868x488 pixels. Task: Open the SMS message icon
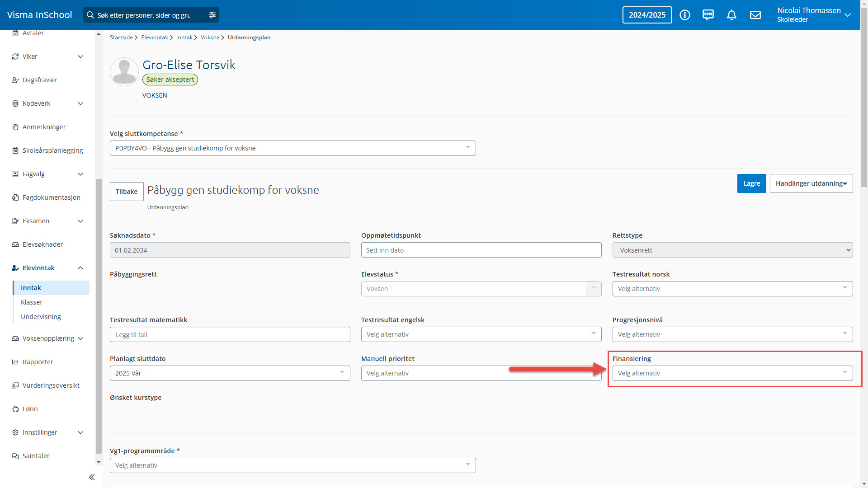click(708, 15)
